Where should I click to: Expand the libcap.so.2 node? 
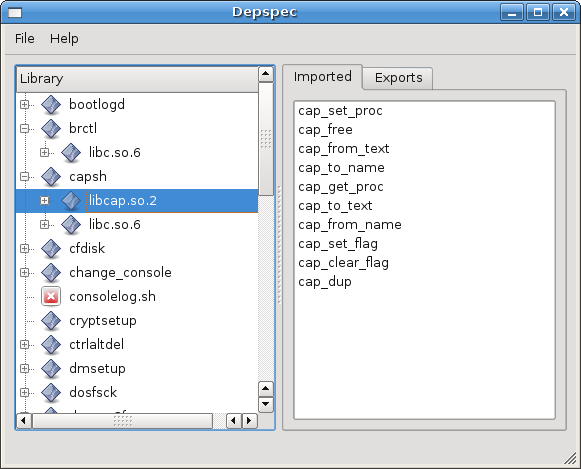(x=44, y=201)
